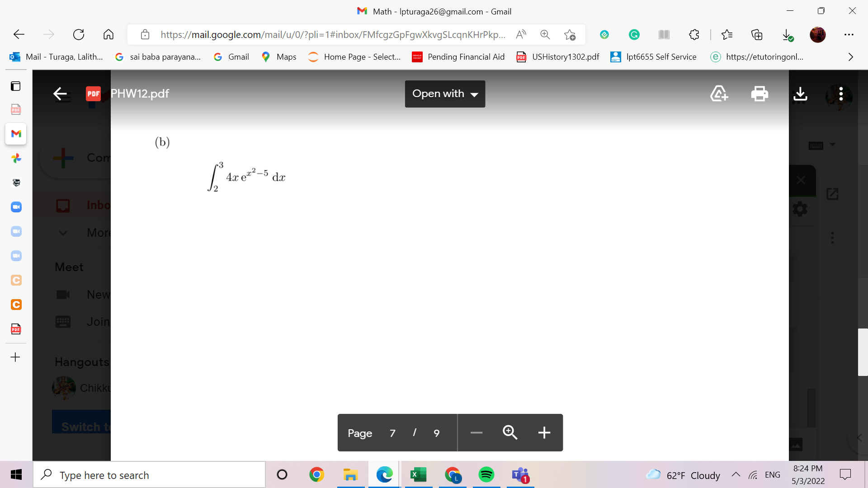The image size is (868, 488).
Task: Zoom in using the plus button
Action: pos(544,433)
